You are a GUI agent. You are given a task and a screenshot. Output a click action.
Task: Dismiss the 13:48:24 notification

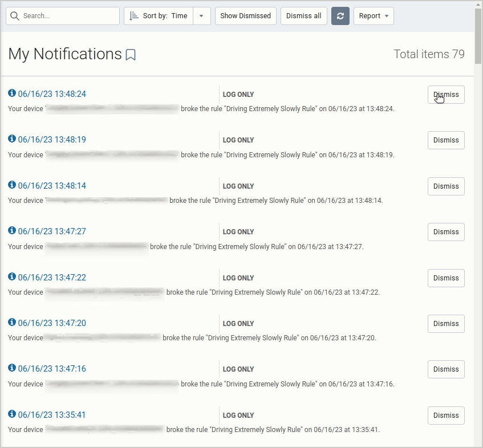click(x=445, y=95)
